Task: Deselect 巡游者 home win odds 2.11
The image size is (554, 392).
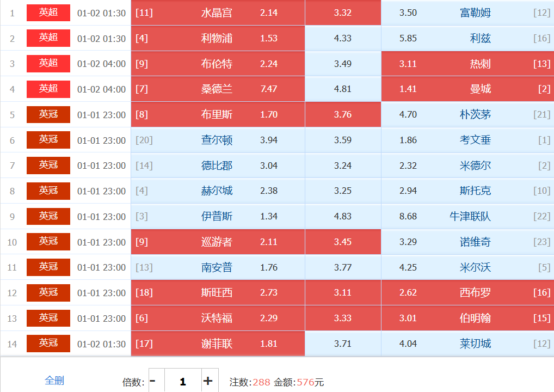Action: pos(218,242)
